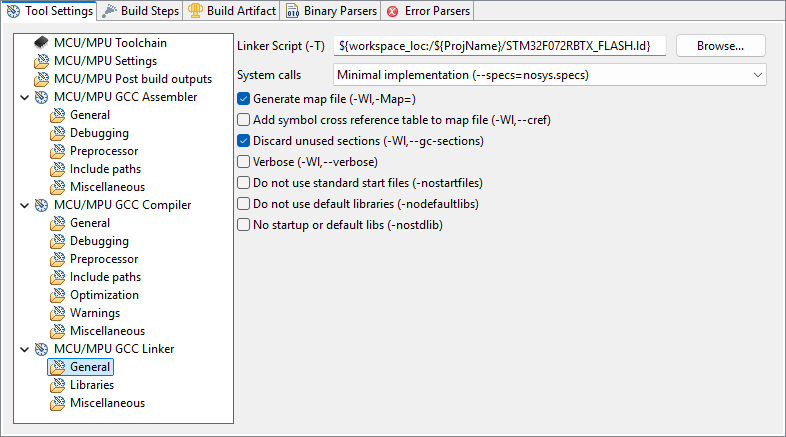Click the Linker Script path field
786x437 pixels.
tap(500, 46)
